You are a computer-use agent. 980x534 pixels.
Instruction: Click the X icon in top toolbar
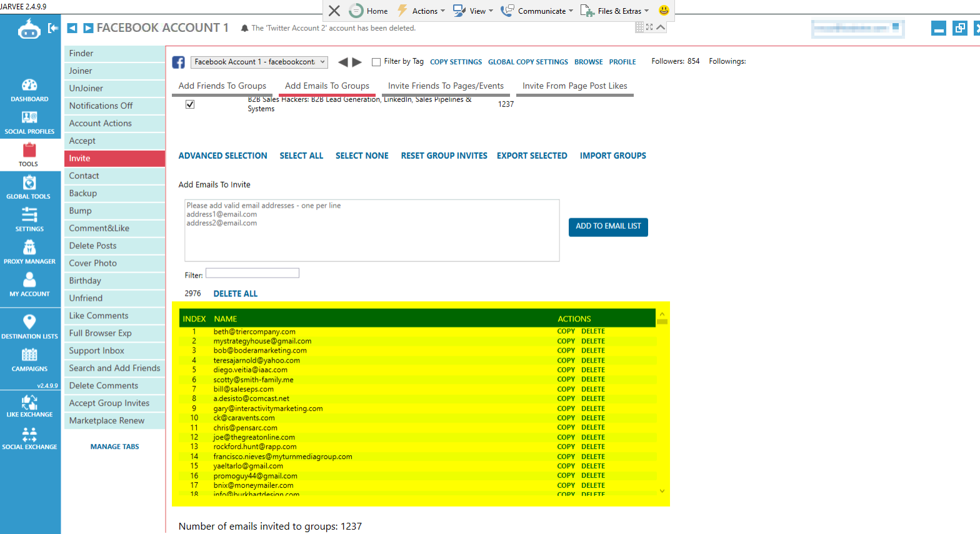pos(334,11)
